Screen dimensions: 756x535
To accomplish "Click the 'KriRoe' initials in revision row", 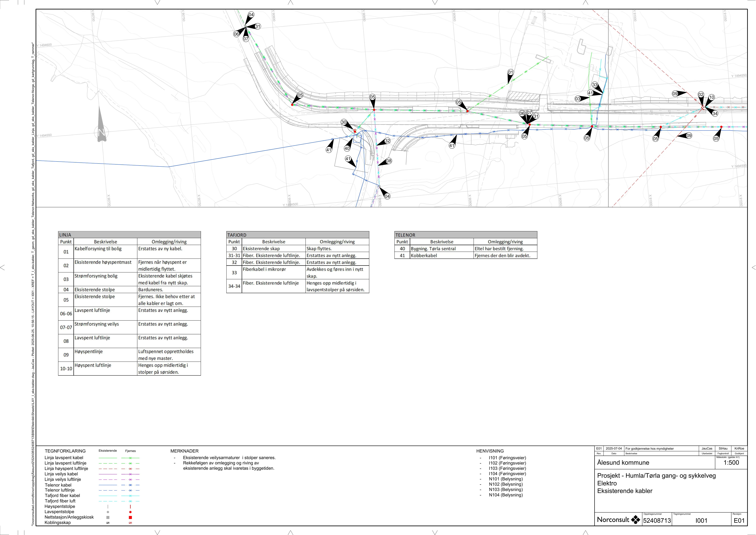I will point(739,449).
